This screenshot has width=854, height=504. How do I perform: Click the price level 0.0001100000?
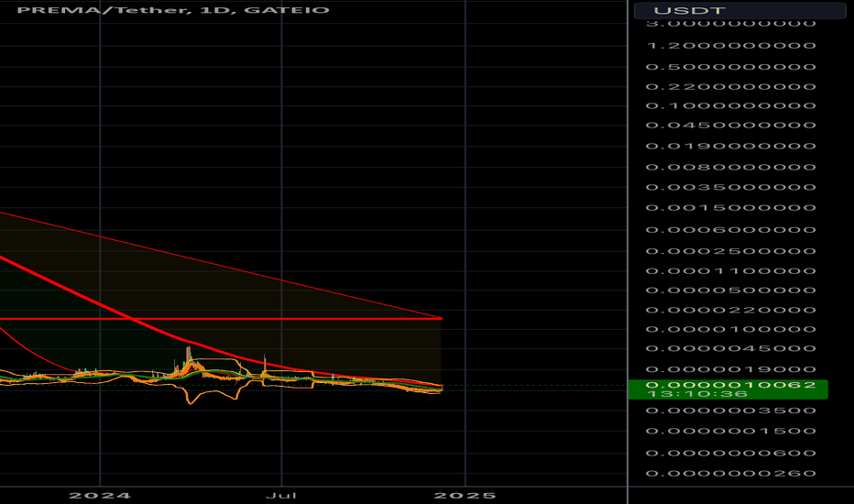click(x=730, y=270)
